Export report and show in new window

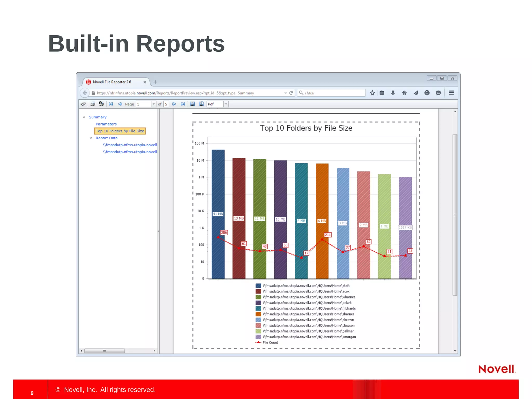(201, 104)
